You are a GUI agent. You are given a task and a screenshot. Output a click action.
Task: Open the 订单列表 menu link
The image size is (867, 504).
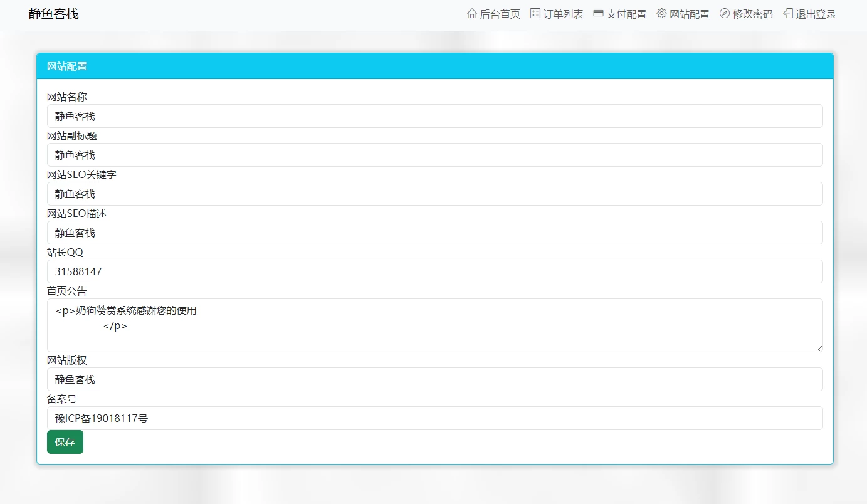click(563, 14)
